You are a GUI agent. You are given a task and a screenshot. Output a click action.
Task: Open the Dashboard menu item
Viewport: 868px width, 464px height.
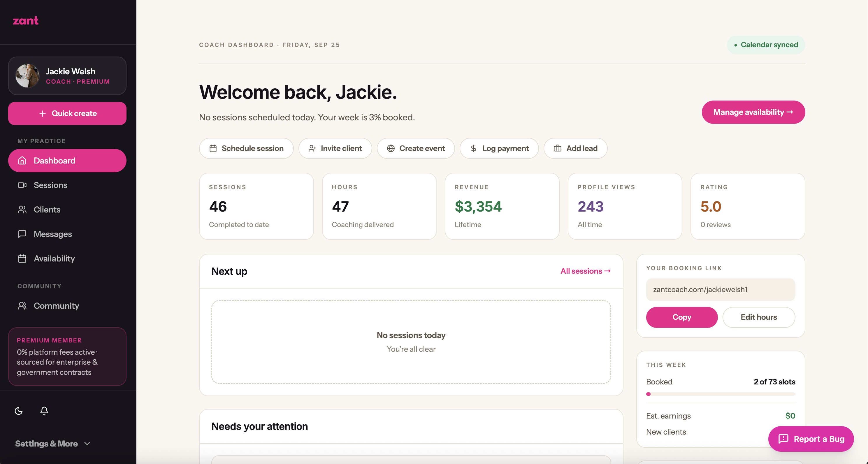click(67, 161)
